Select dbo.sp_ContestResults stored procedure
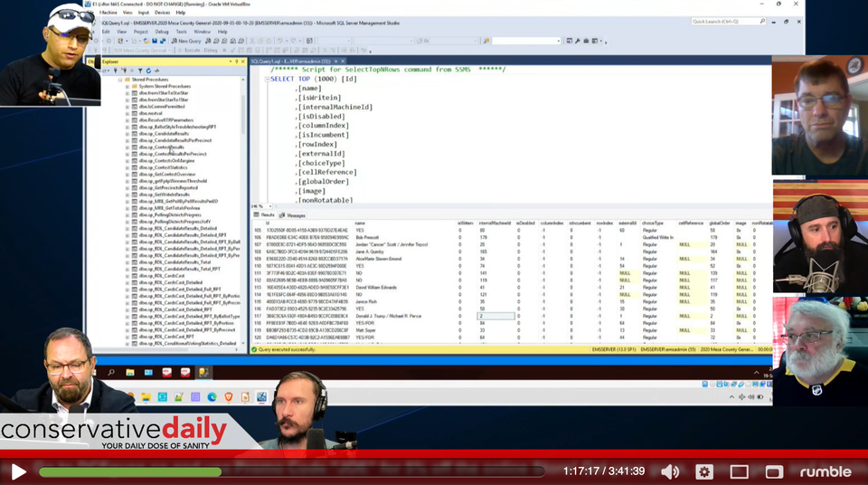 pos(162,147)
